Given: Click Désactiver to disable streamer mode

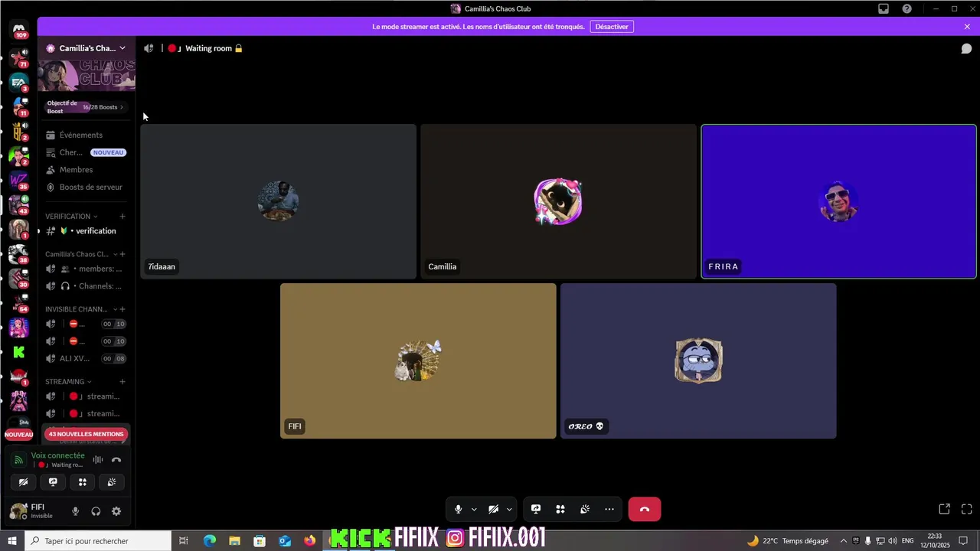Looking at the screenshot, I should [612, 27].
